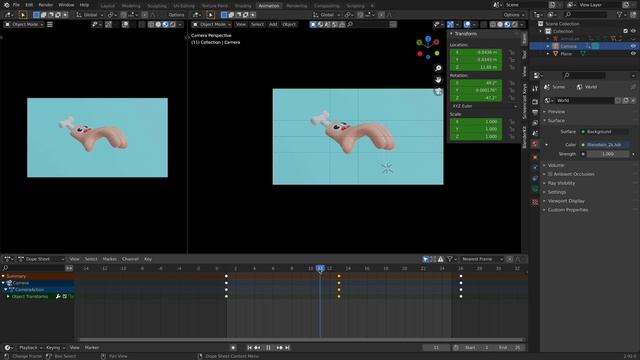Open the Blender logo menu
The width and height of the screenshot is (640, 360).
6,5
